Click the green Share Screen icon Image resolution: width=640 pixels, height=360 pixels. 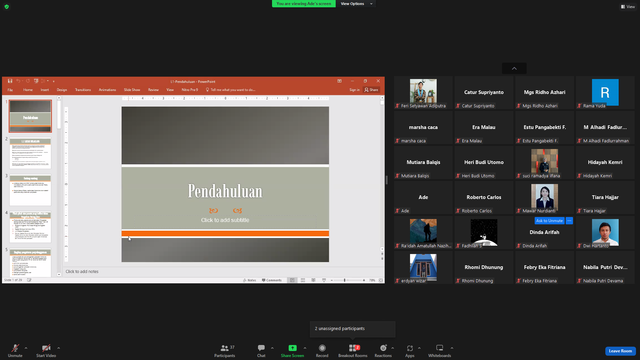point(292,348)
